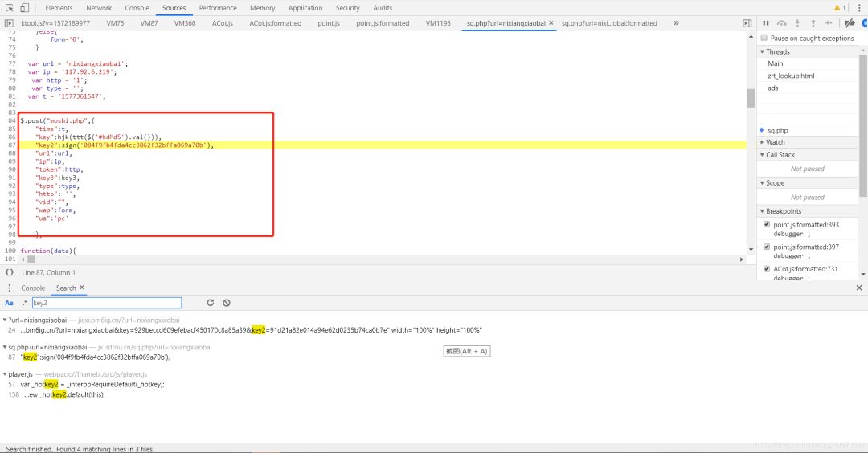Screen dimensions: 868x453
Task: Clear the search results
Action: pyautogui.click(x=227, y=303)
